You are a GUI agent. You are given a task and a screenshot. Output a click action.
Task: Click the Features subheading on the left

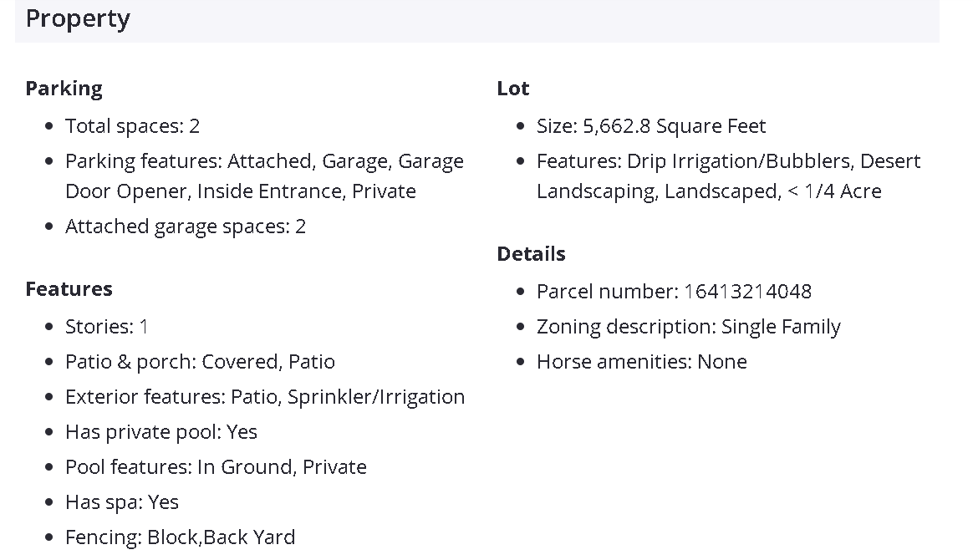point(69,289)
